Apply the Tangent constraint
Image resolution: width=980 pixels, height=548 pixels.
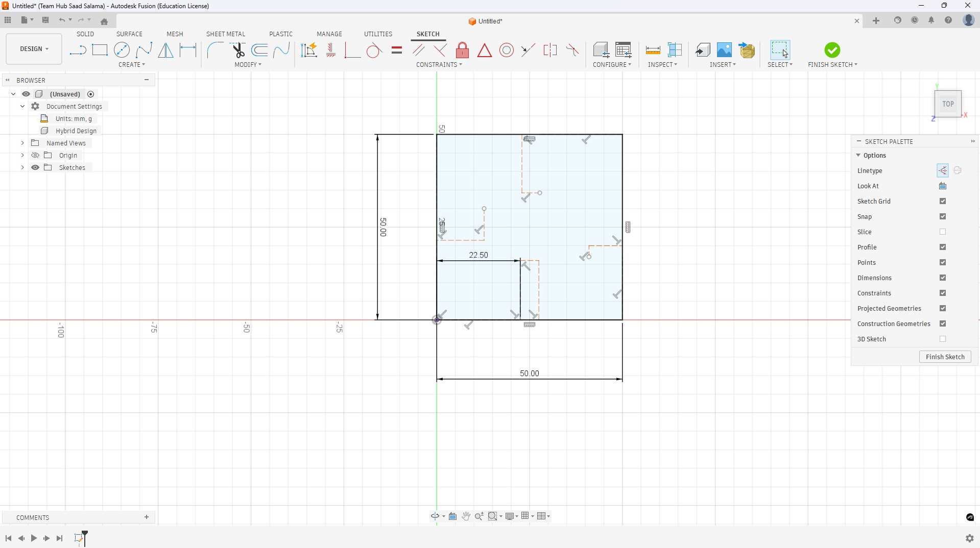374,51
